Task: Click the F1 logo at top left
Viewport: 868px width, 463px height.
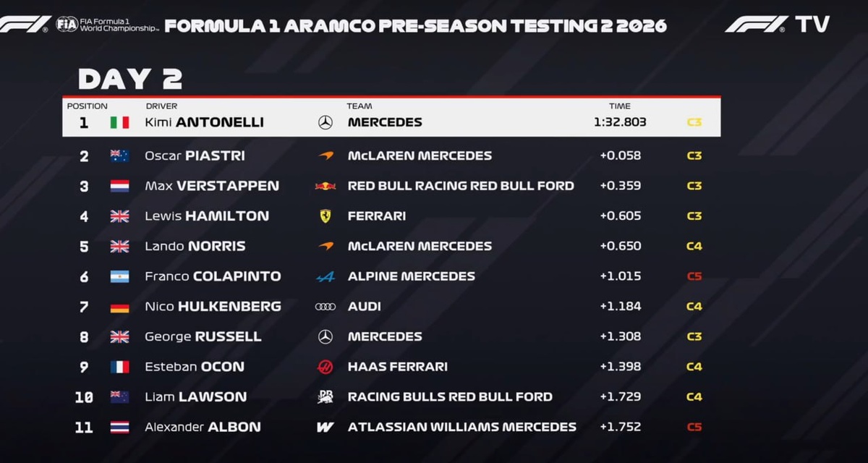Action: pyautogui.click(x=25, y=25)
